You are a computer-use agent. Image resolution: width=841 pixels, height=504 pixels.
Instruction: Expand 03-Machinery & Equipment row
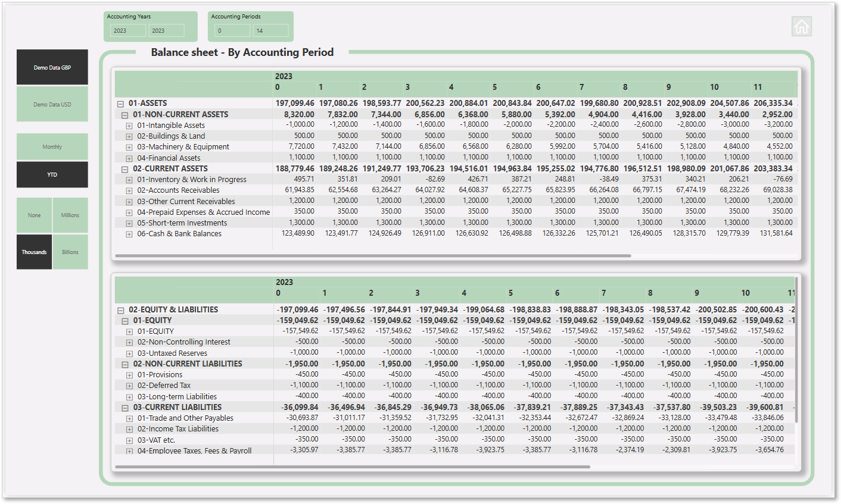129,147
